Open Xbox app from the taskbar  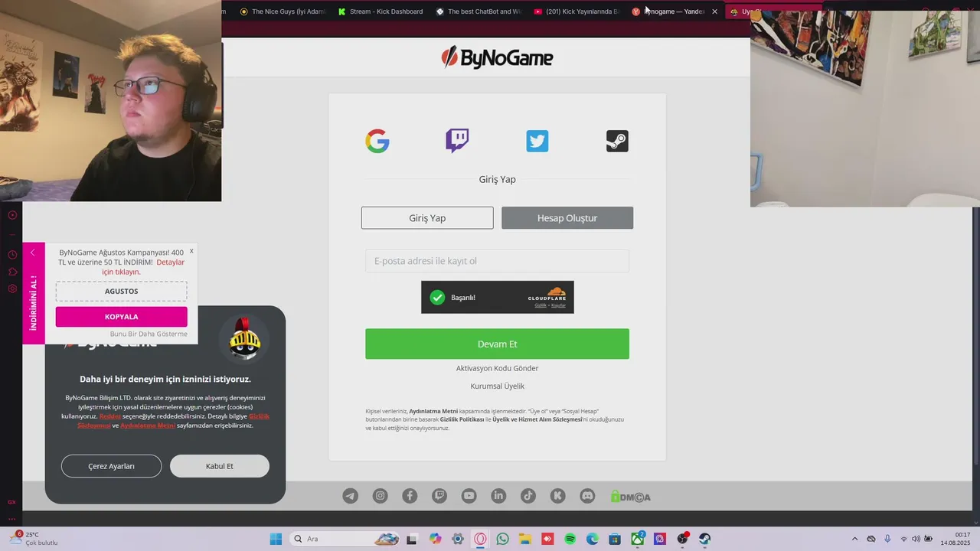click(x=637, y=539)
